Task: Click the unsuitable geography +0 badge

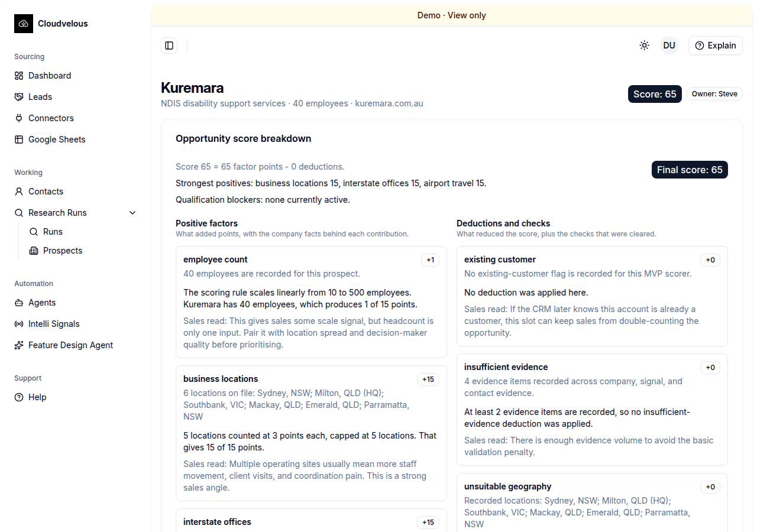Action: (x=710, y=487)
